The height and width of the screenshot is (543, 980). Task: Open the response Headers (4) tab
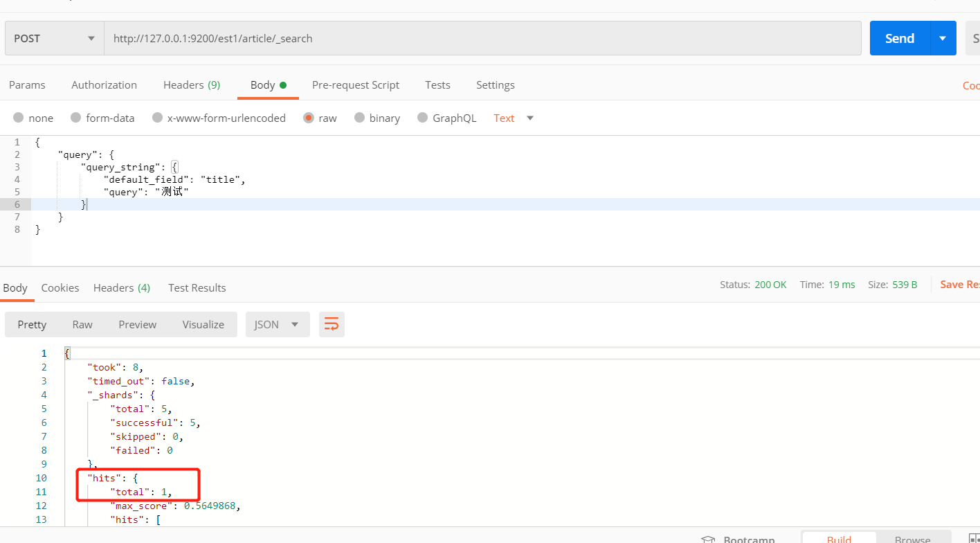[122, 287]
